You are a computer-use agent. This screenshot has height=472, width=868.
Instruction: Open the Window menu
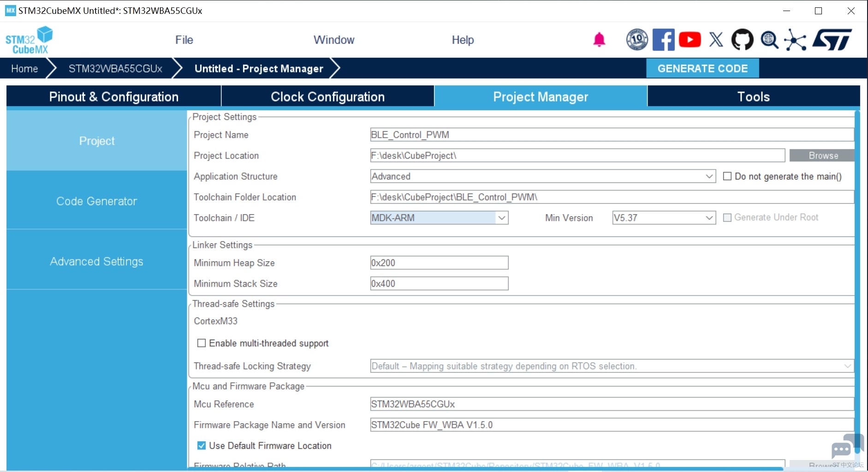coord(334,40)
